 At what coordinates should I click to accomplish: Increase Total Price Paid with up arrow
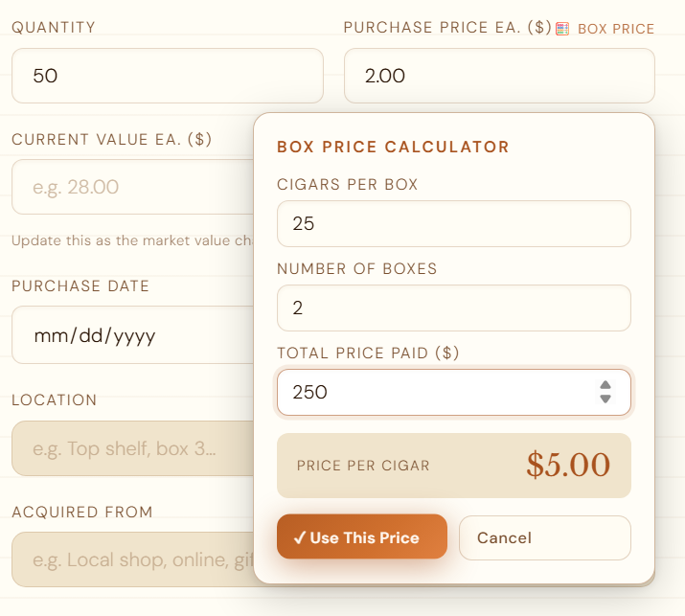point(605,385)
